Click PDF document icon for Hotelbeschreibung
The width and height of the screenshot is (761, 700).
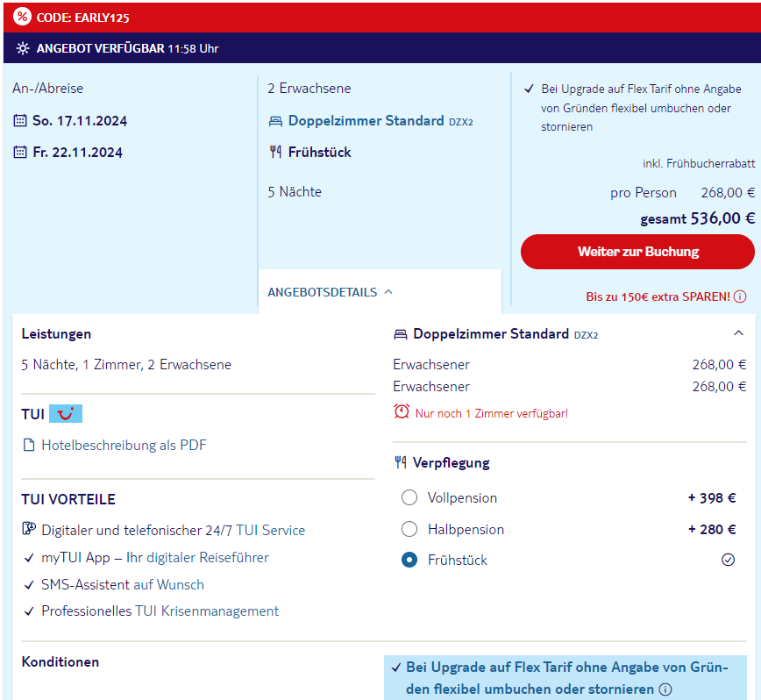[x=29, y=446]
